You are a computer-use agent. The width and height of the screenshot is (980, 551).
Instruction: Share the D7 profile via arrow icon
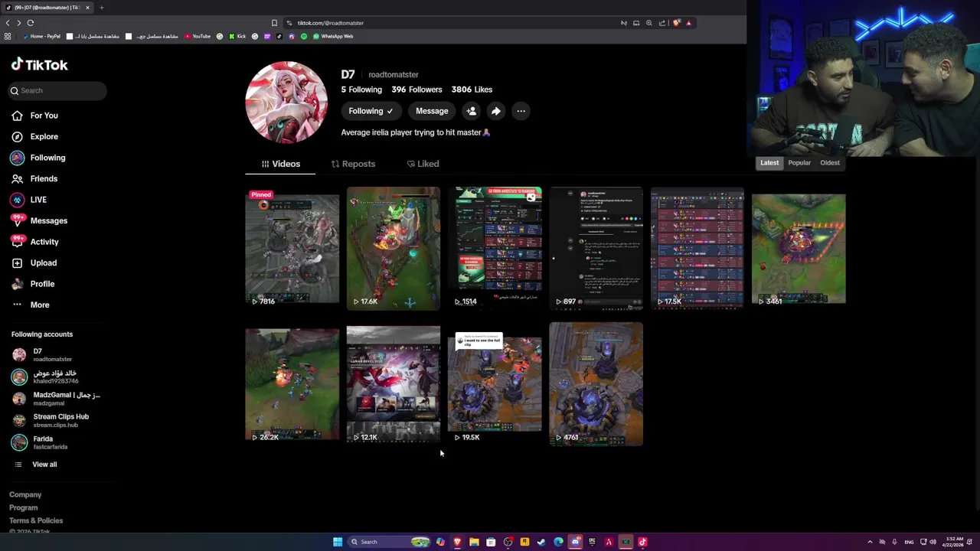[x=496, y=111]
